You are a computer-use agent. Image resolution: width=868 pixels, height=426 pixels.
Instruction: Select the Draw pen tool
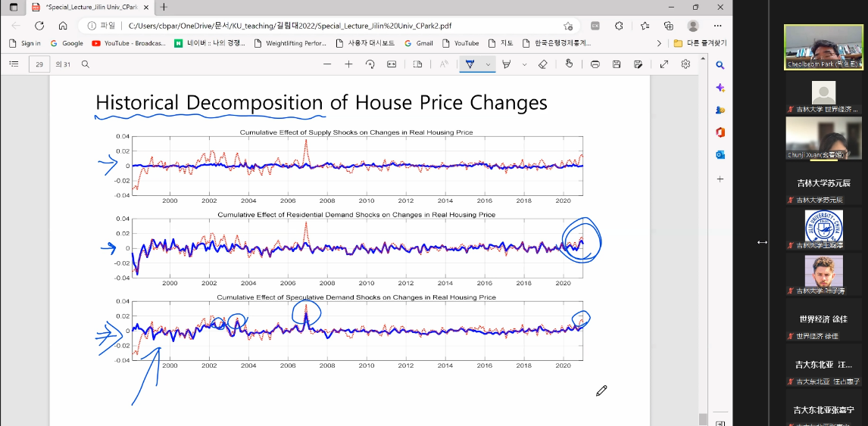pos(470,64)
